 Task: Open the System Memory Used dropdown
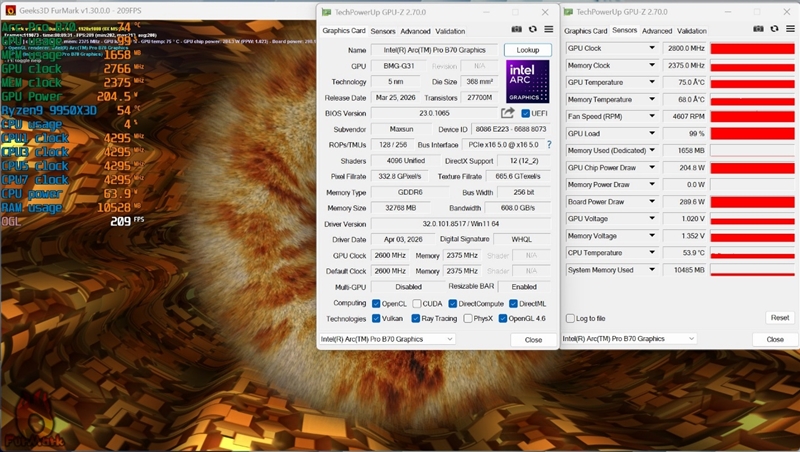point(652,270)
